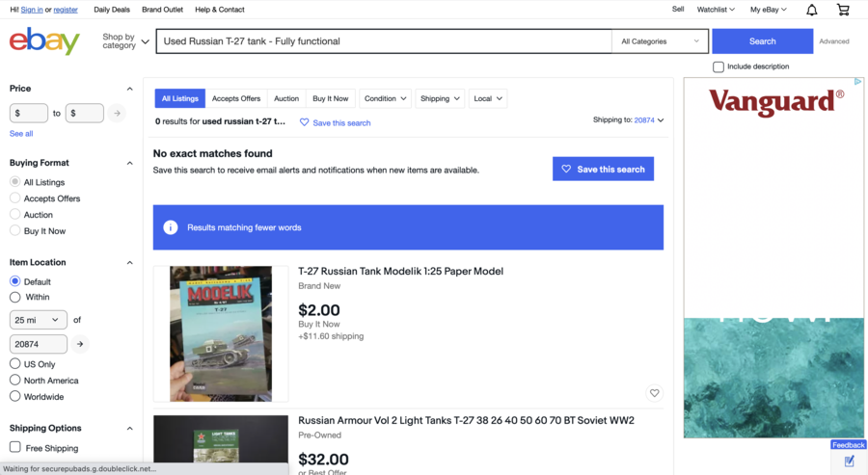Choose the Within distance radio
Image resolution: width=868 pixels, height=475 pixels.
pyautogui.click(x=14, y=297)
